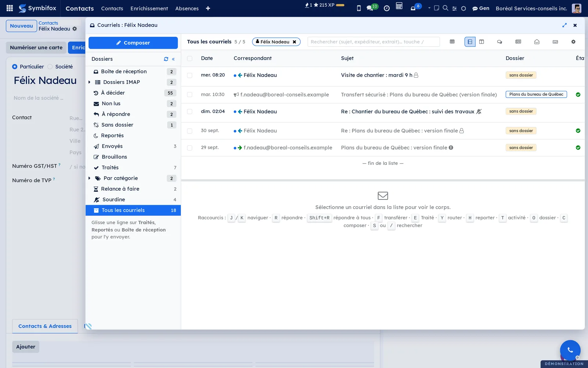
Task: Select horizontal split pane layout
Action: 470,42
